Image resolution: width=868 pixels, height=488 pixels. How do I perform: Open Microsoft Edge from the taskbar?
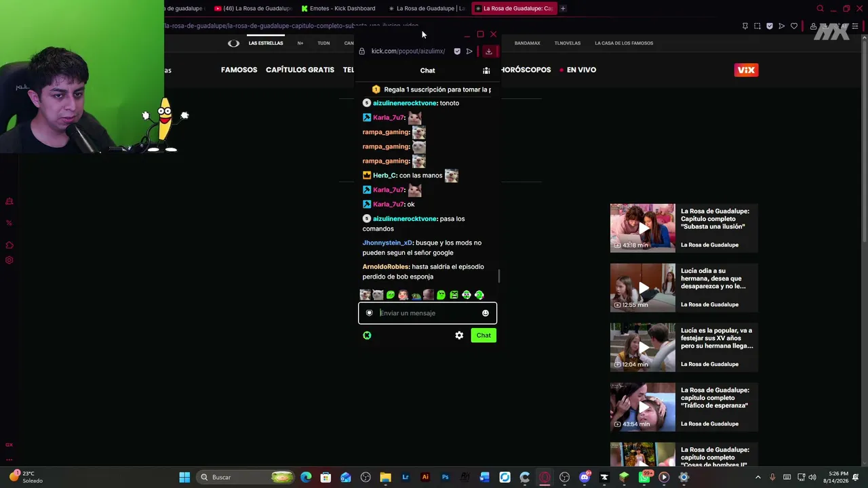coord(306,477)
